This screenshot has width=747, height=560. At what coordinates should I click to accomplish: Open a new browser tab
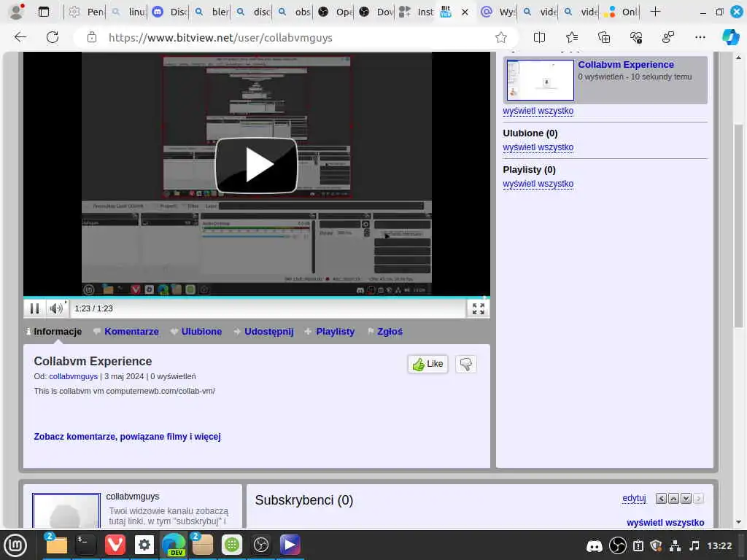pyautogui.click(x=656, y=12)
